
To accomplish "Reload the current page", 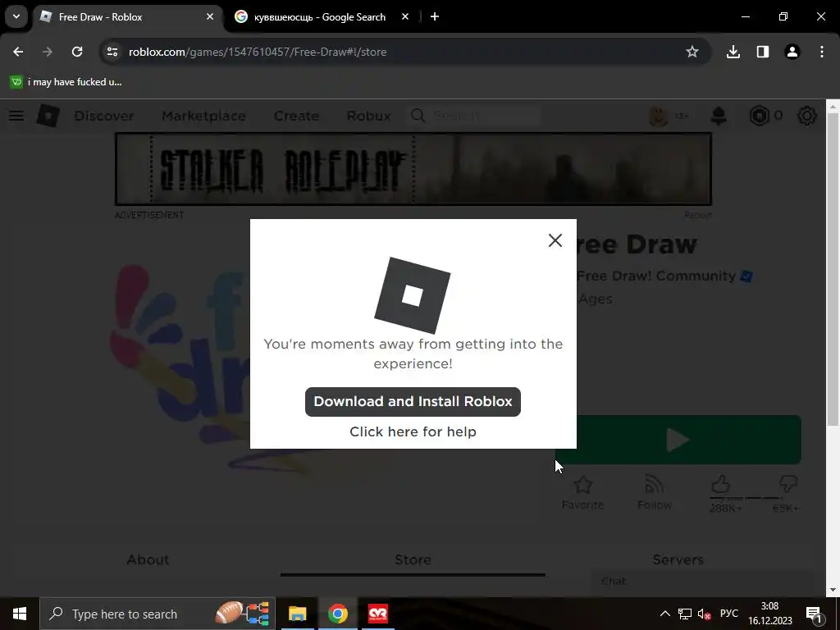I will point(77,52).
